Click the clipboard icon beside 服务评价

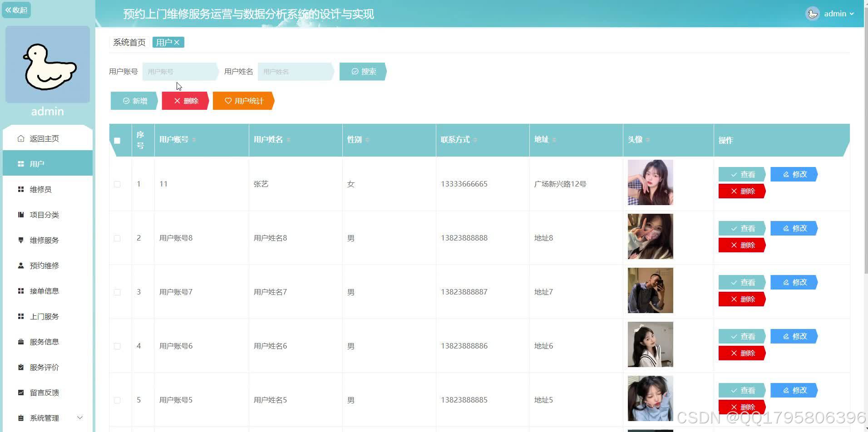coord(21,367)
